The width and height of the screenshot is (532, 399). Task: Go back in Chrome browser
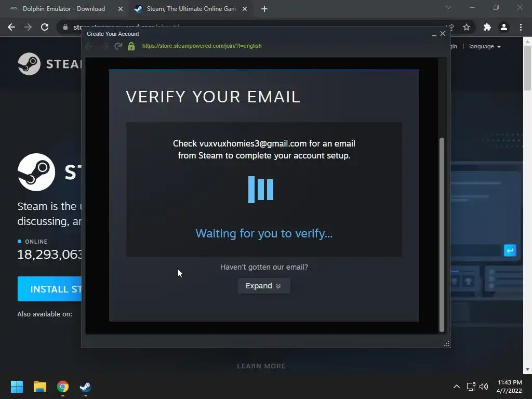coord(11,27)
